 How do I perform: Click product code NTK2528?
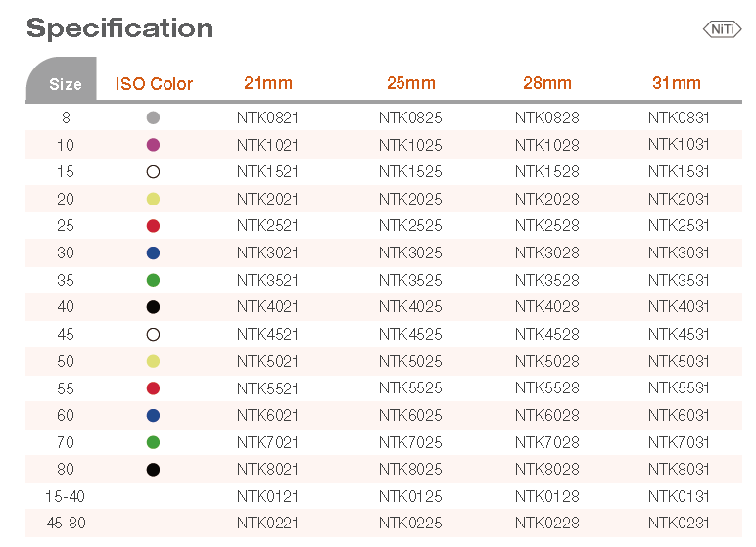(546, 226)
